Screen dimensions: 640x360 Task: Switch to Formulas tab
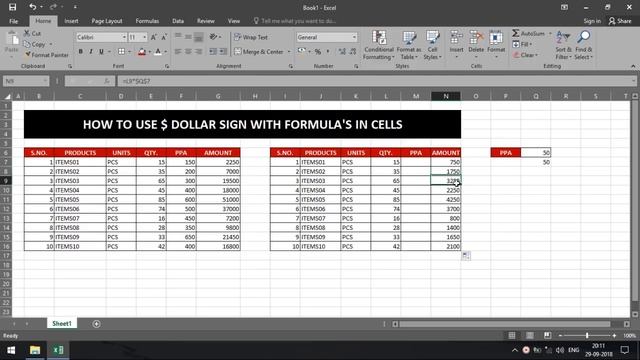147,21
